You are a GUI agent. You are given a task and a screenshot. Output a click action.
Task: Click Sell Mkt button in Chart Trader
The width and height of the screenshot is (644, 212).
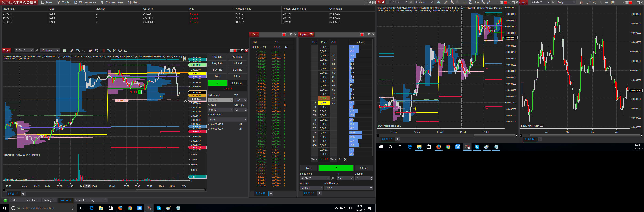238,57
